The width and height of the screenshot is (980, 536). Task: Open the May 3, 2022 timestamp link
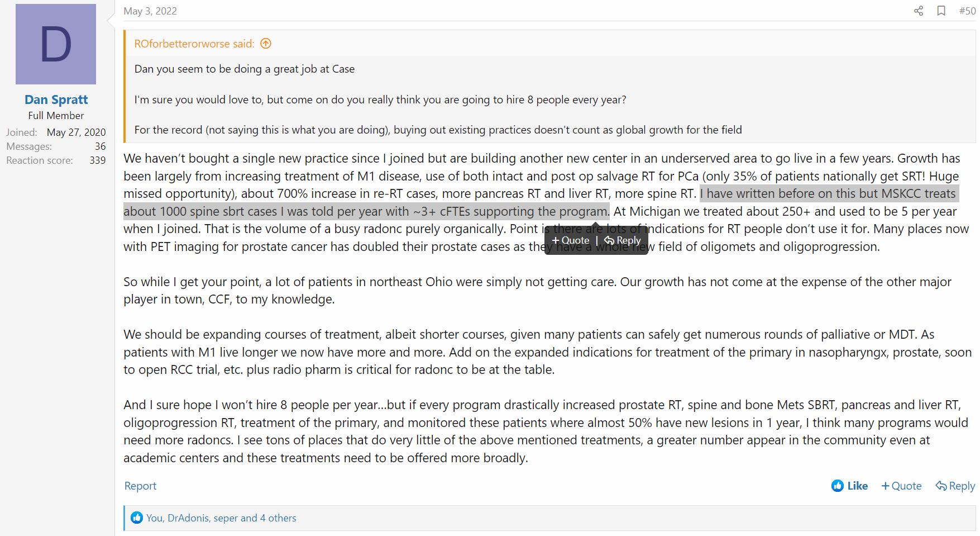[150, 11]
